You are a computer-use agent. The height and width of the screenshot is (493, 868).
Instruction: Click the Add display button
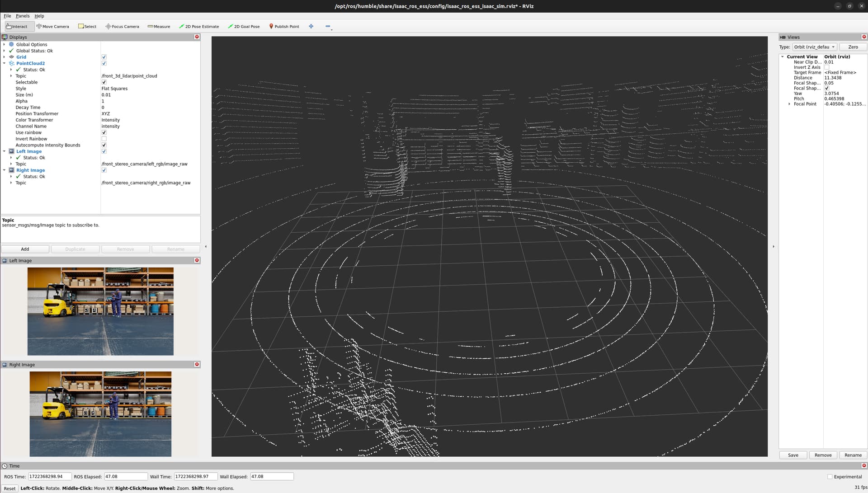25,249
